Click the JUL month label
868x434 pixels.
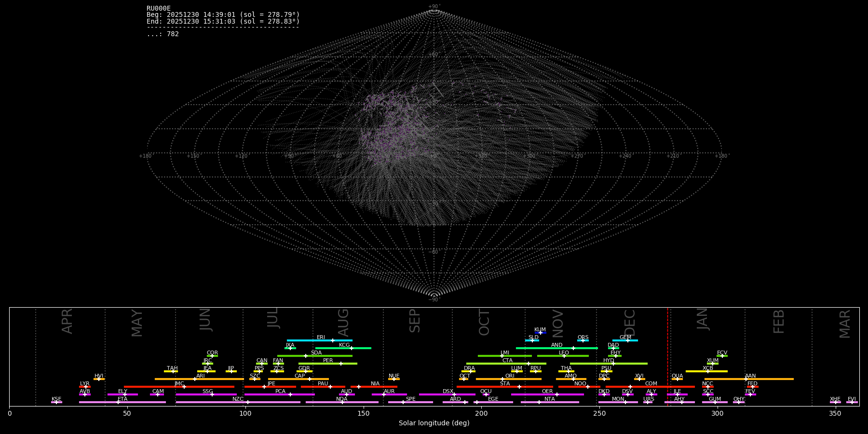pyautogui.click(x=273, y=318)
